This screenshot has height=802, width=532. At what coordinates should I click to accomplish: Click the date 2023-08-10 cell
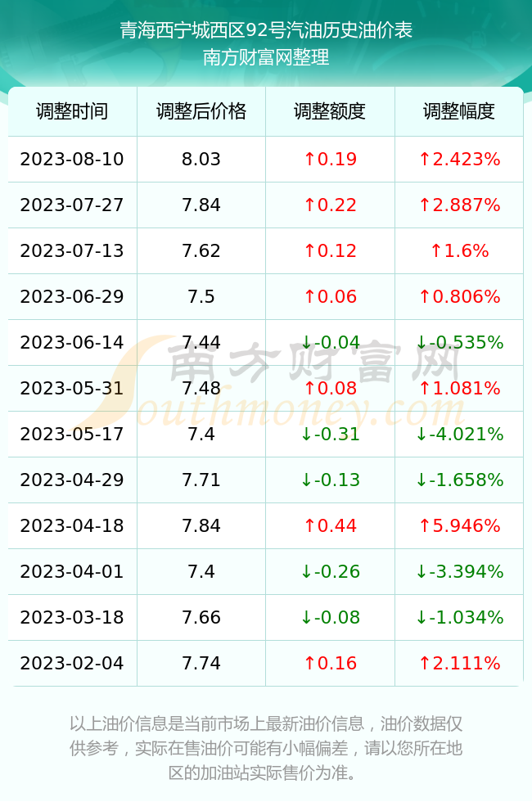click(72, 159)
